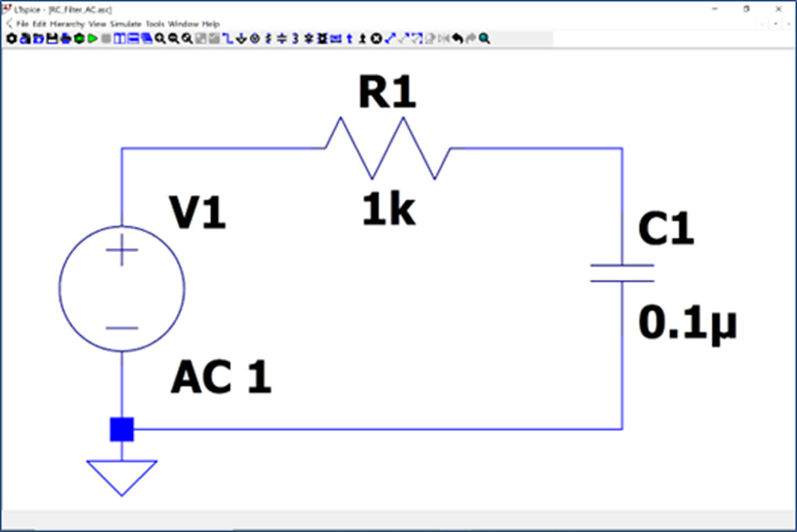The width and height of the screenshot is (797, 532).
Task: Click the Delete tool icon
Action: click(376, 39)
